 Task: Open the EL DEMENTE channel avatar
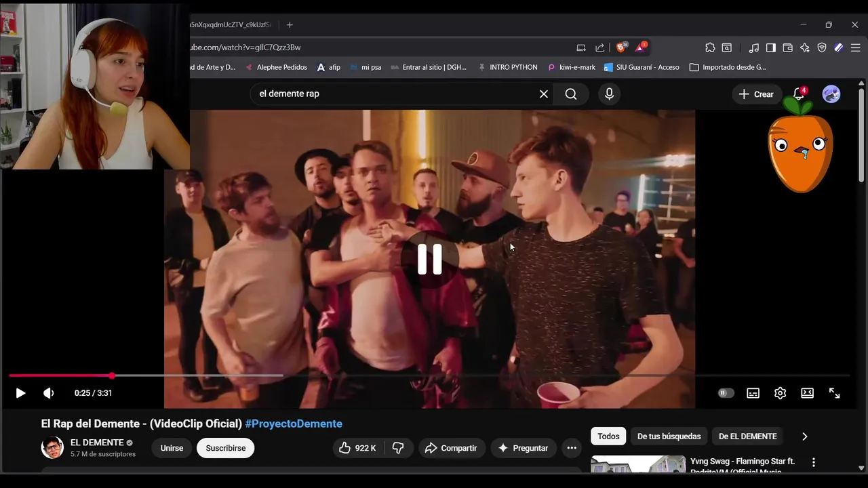[52, 448]
